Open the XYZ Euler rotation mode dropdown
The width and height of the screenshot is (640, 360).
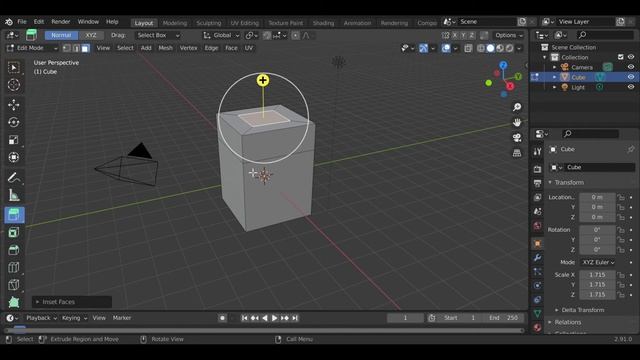pyautogui.click(x=598, y=262)
